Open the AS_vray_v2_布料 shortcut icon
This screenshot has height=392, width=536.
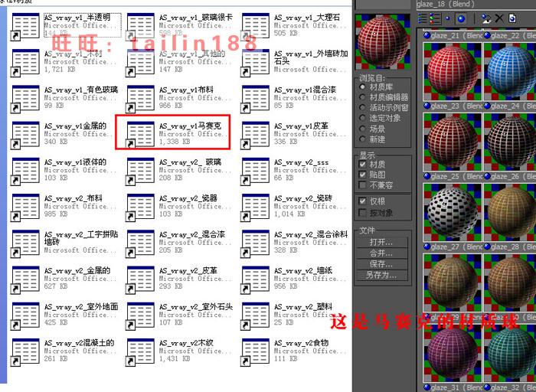coord(25,207)
